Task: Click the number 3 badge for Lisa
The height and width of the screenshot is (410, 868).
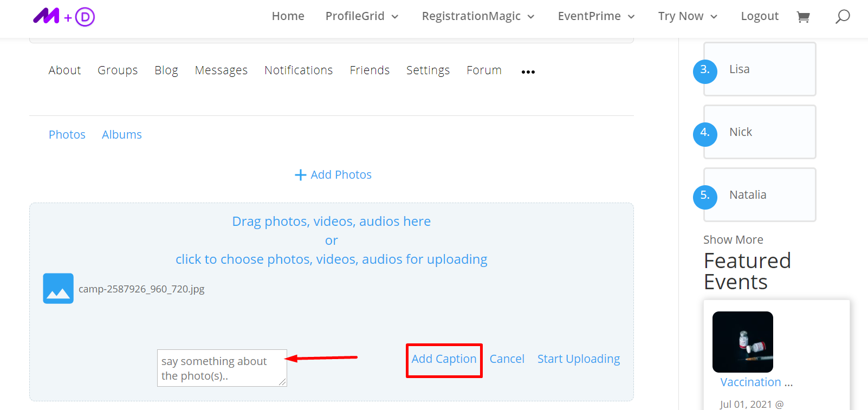Action: tap(705, 71)
